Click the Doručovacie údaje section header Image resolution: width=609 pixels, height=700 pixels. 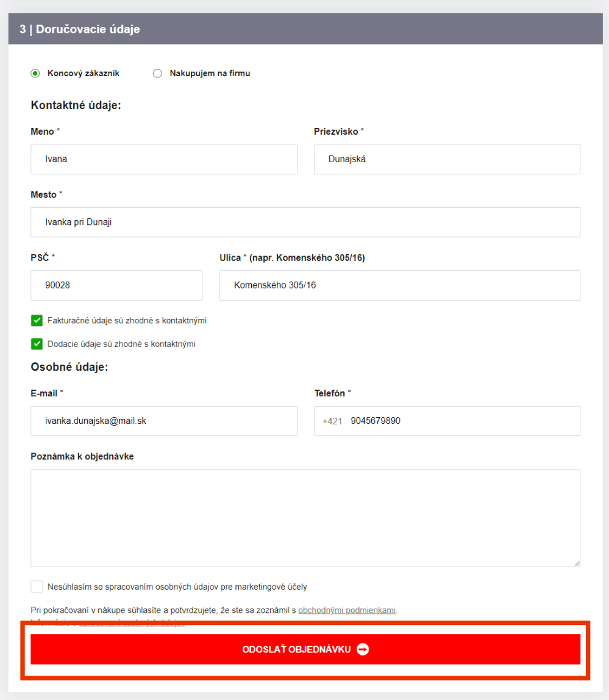(x=80, y=29)
